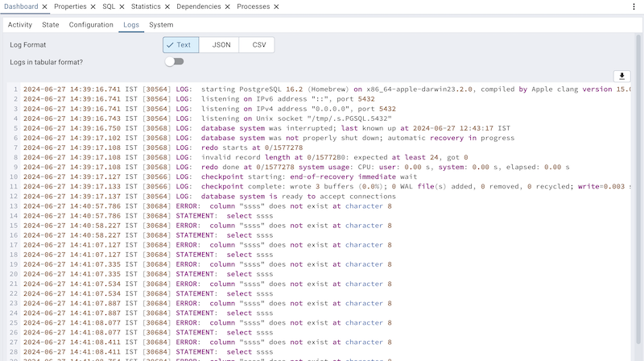Switch to the Statistics tab
The height and width of the screenshot is (361, 644).
146,6
